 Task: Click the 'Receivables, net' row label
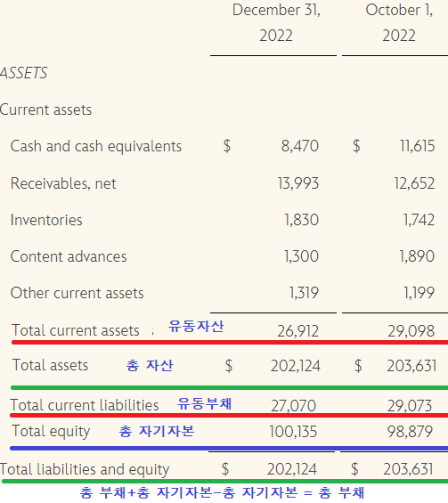click(x=63, y=183)
